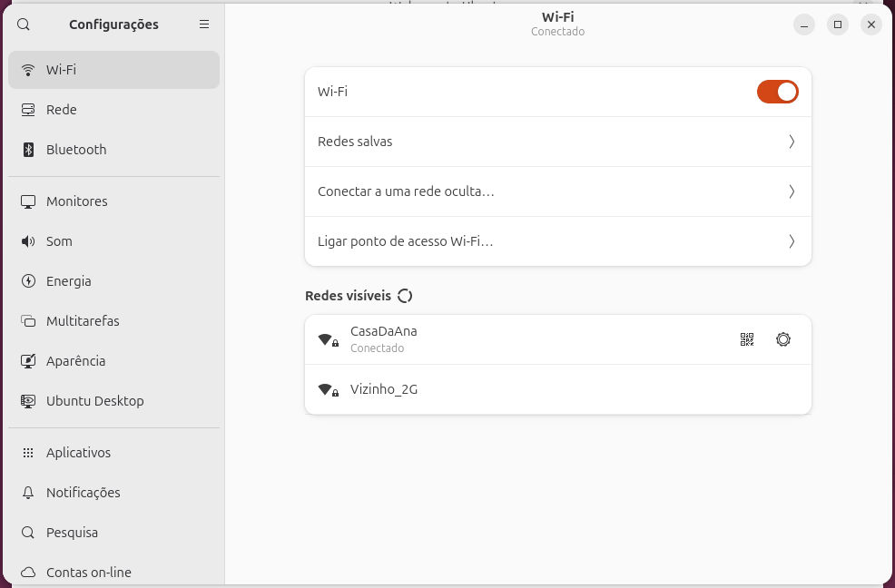Click the Rede network icon in sidebar

click(28, 110)
